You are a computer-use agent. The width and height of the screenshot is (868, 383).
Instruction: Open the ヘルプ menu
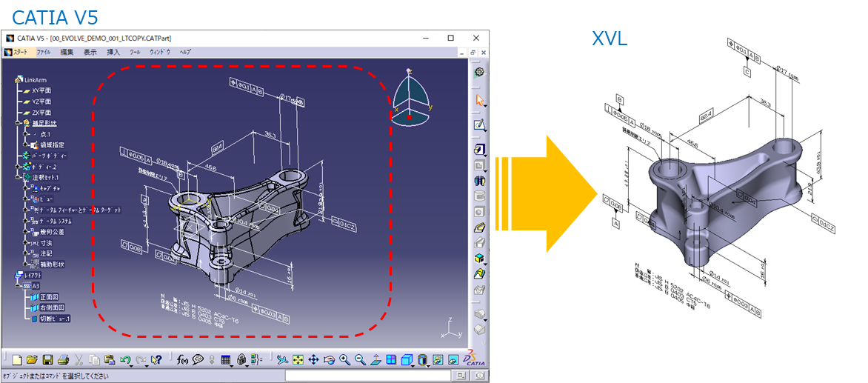185,52
